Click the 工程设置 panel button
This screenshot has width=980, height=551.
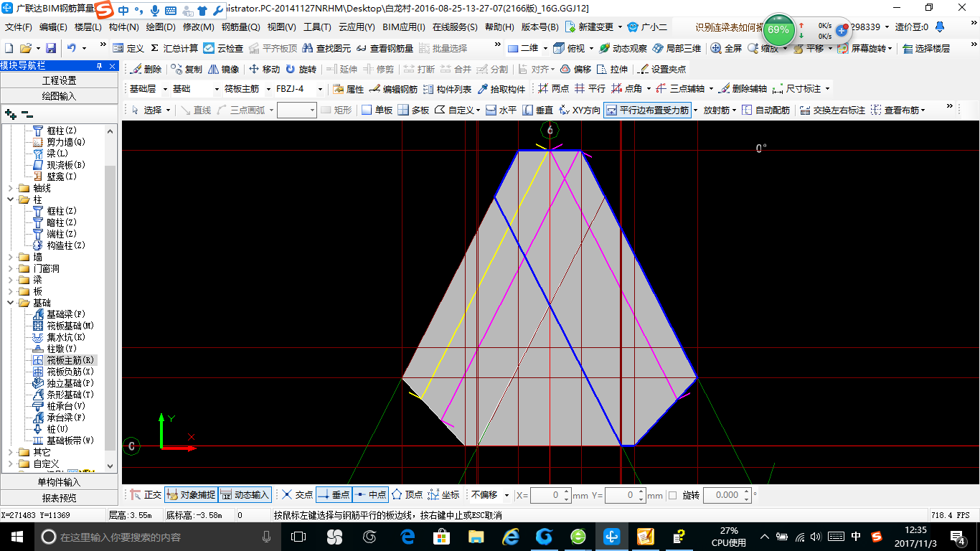(x=59, y=80)
